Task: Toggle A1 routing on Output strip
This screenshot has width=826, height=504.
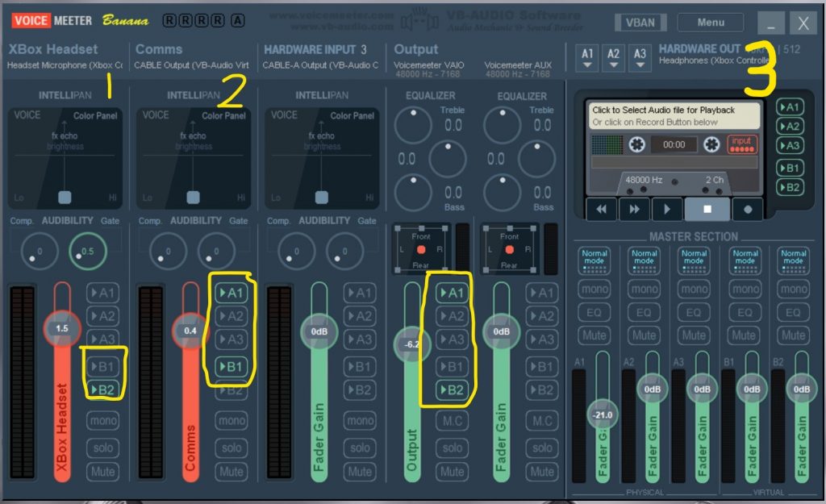Action: tap(452, 293)
